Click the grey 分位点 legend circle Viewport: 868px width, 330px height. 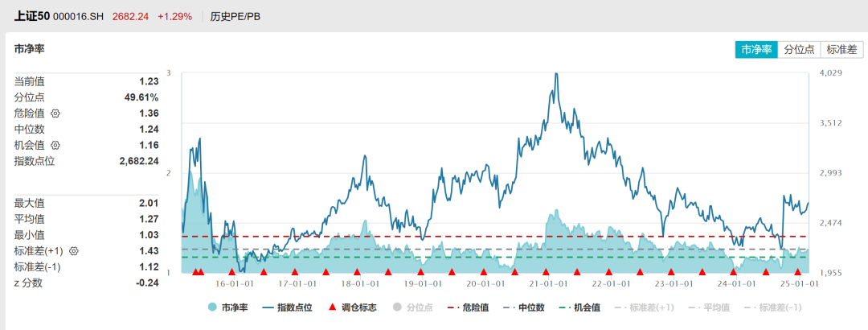[x=396, y=307]
